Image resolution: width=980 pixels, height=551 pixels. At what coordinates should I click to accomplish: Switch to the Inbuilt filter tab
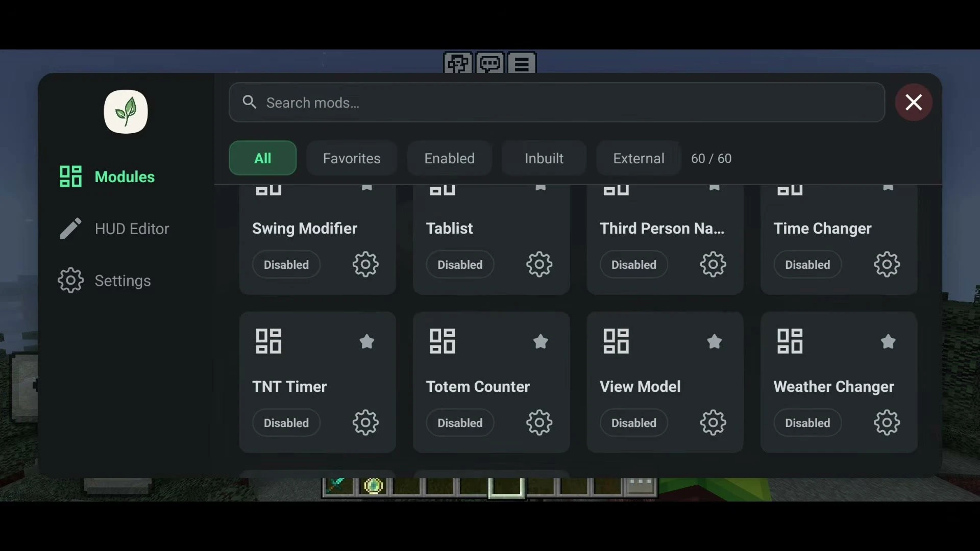tap(544, 158)
